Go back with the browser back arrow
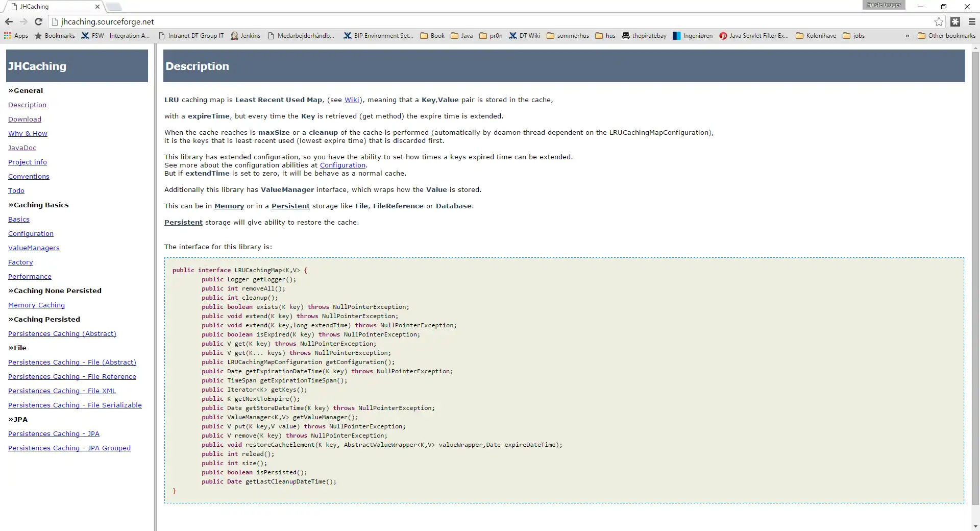 tap(9, 21)
